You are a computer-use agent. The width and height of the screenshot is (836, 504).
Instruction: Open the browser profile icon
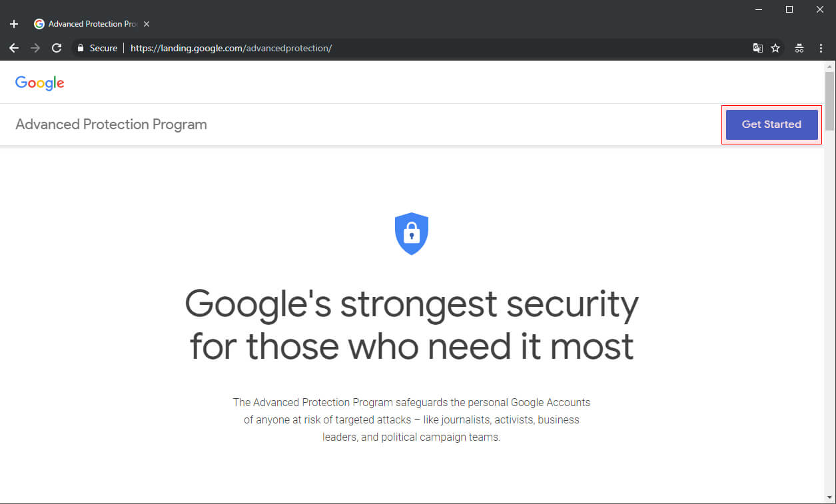(799, 47)
